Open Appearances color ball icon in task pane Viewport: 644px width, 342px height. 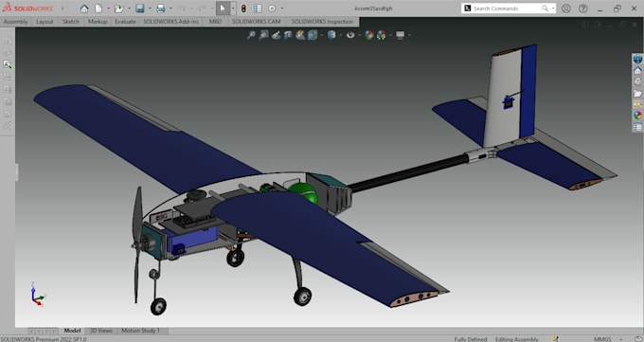click(x=637, y=116)
